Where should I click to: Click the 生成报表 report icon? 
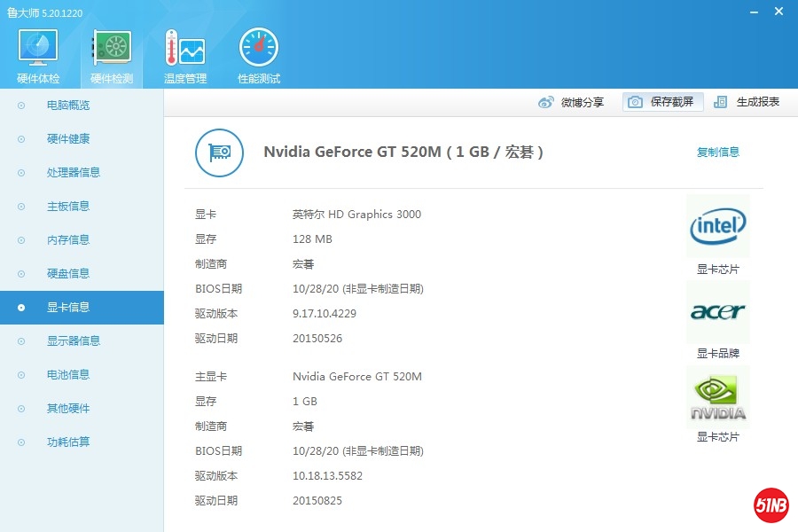721,102
